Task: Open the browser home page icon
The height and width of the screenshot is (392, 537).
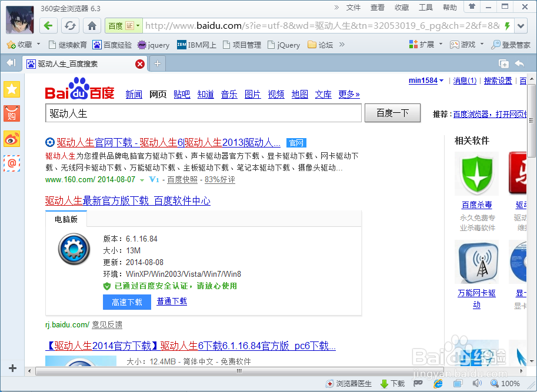Action: pos(92,26)
